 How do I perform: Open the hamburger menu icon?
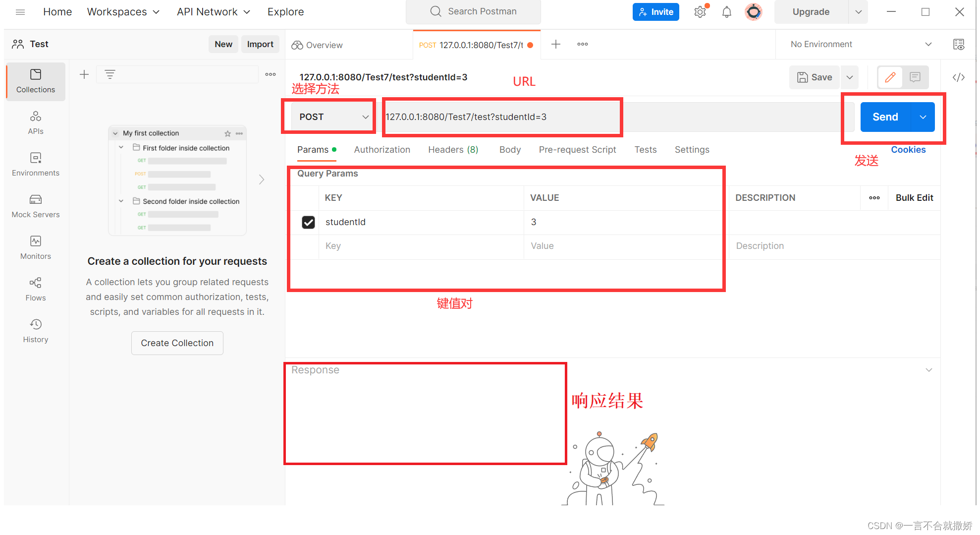point(20,12)
